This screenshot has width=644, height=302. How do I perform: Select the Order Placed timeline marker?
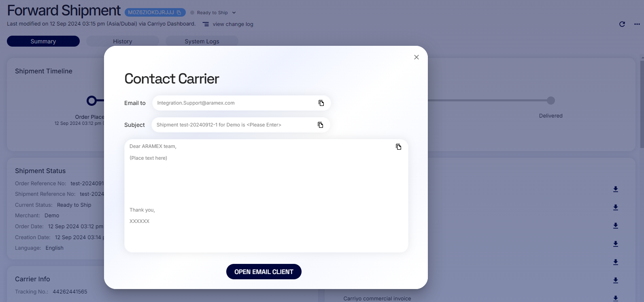click(92, 101)
